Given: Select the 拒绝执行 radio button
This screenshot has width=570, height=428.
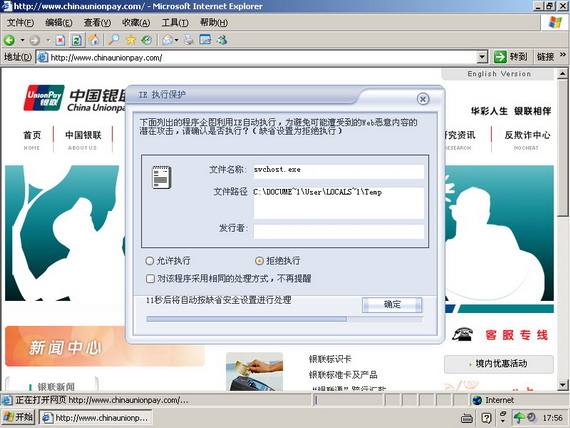Looking at the screenshot, I should (x=259, y=261).
